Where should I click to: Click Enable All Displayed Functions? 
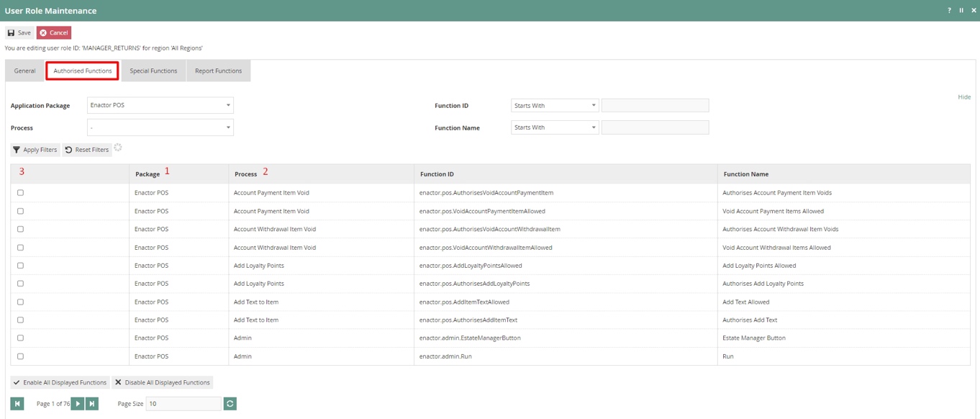click(x=60, y=382)
